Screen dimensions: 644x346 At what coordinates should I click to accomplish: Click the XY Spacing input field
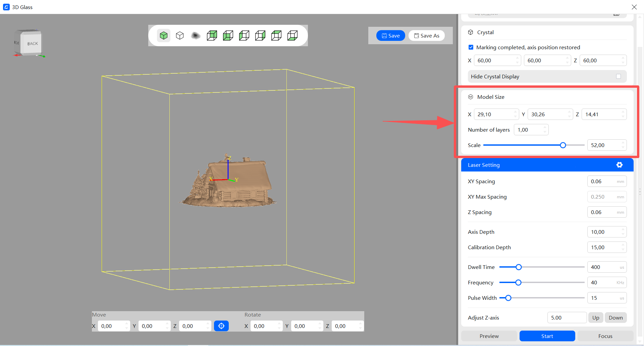(602, 181)
